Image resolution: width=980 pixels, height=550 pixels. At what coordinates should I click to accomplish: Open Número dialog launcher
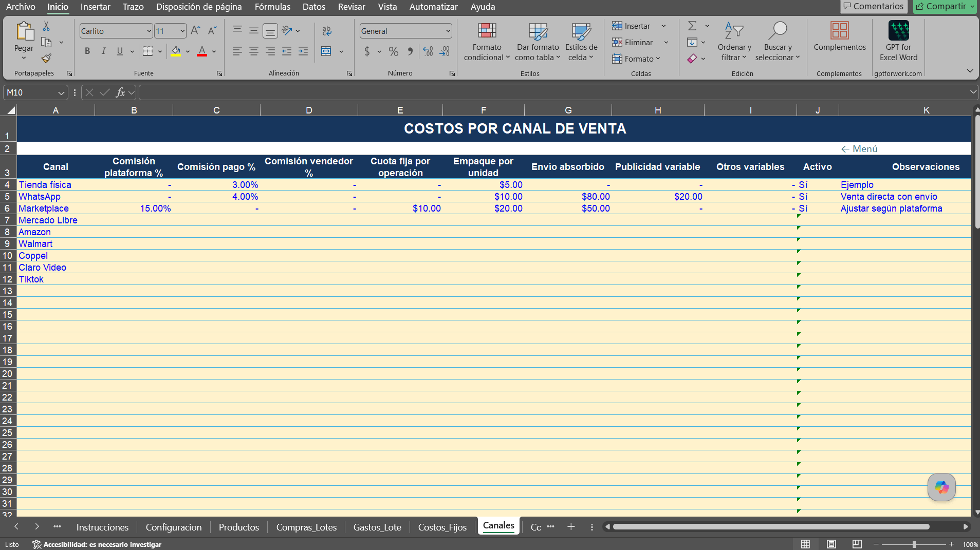click(452, 73)
